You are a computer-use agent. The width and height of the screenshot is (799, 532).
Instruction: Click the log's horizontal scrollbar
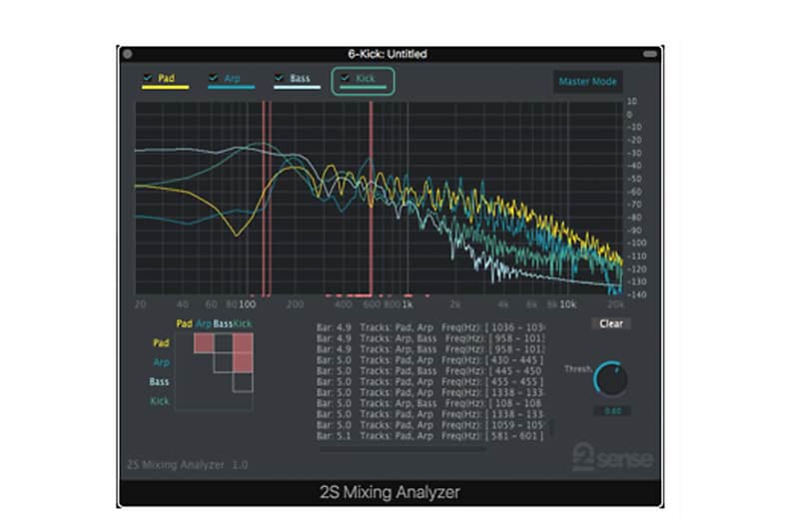click(x=402, y=449)
